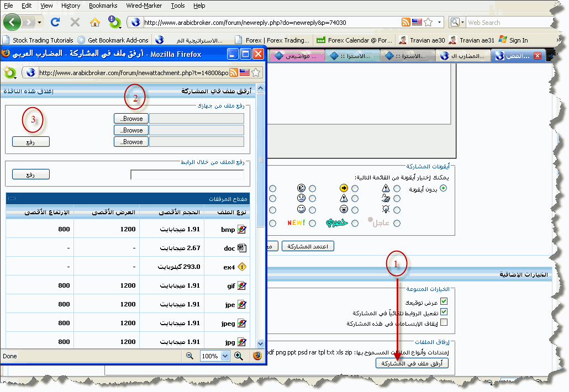This screenshot has height=392, width=569.
Task: Click the first Browse button
Action: click(131, 118)
